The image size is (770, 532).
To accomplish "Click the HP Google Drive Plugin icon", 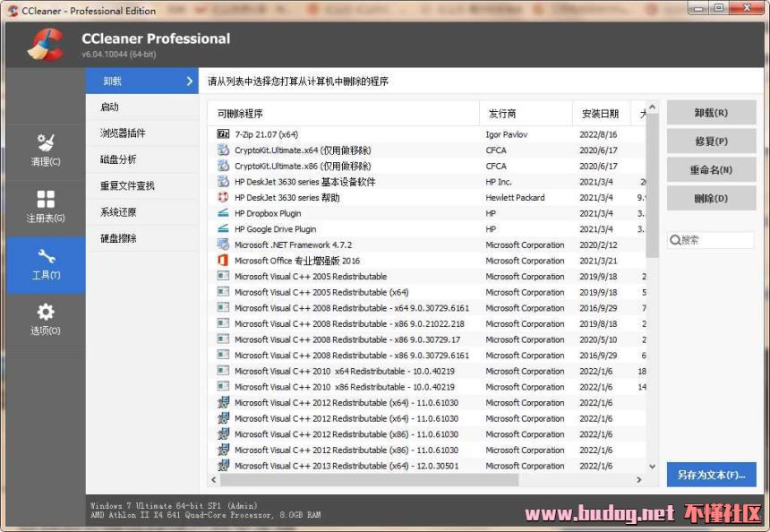I will click(223, 228).
